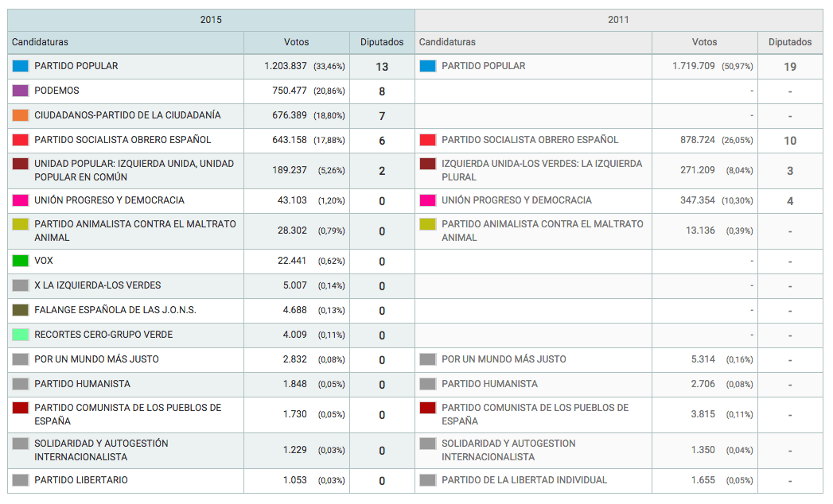Viewport: 833px width, 504px height.
Task: Select the purple Podemos color square
Action: click(x=20, y=91)
